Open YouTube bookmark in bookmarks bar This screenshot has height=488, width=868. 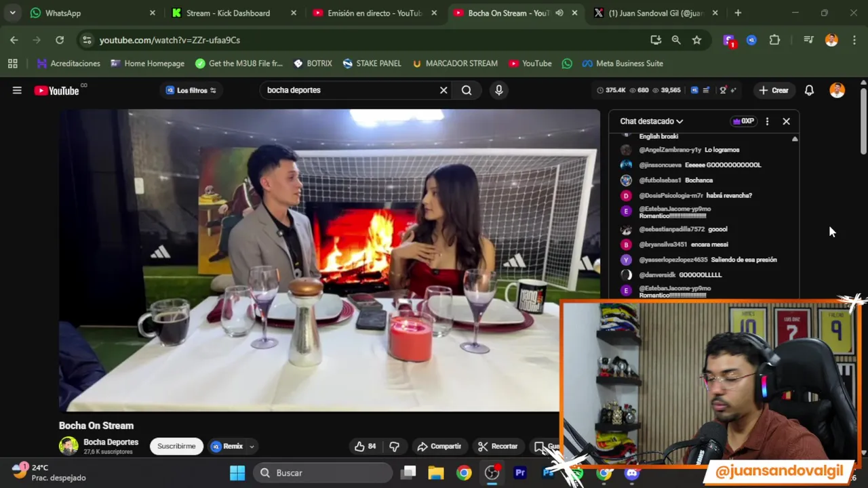coord(530,63)
